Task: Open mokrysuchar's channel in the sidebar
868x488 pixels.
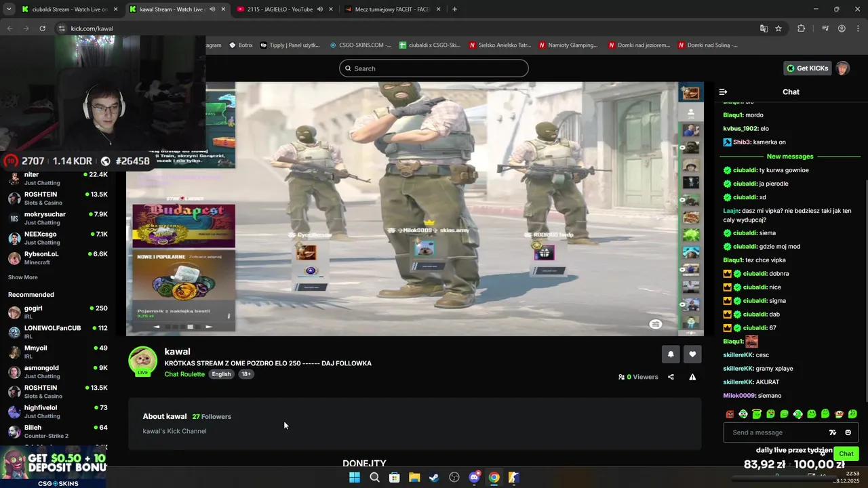Action: (x=58, y=218)
